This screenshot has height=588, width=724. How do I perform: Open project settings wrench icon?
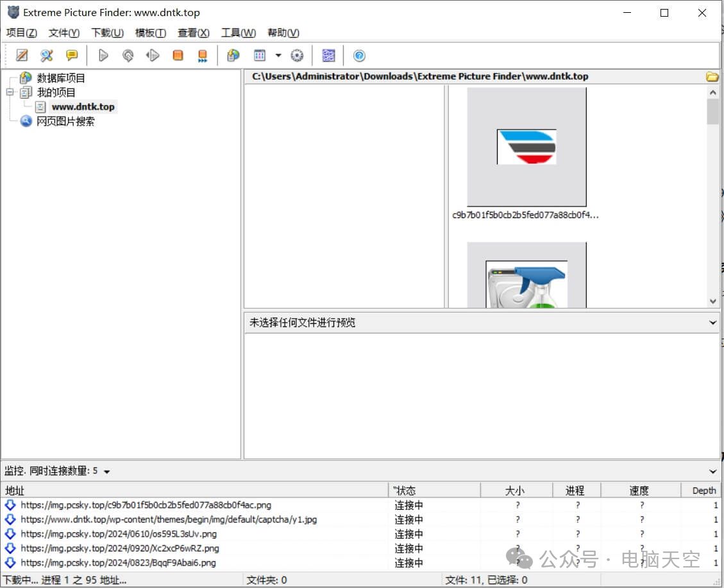47,55
